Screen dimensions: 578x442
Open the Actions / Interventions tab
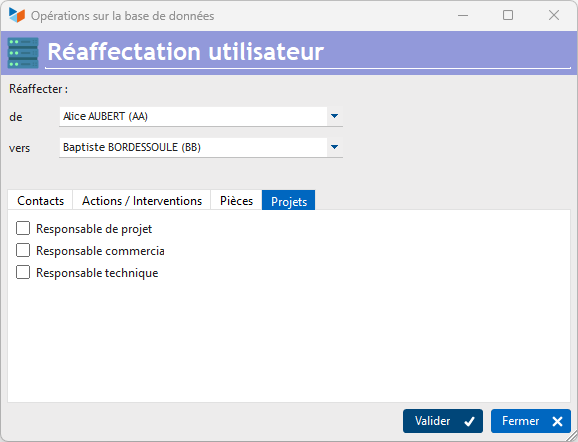coord(142,201)
